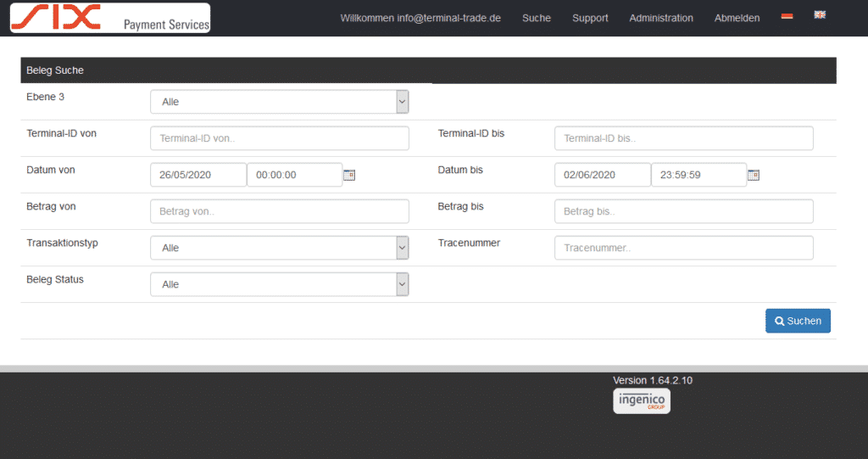
Task: Click the Datum von date 26/05/2020 field
Action: click(x=198, y=175)
